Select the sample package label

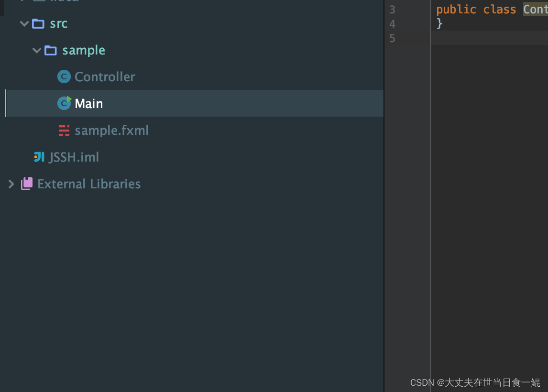click(x=84, y=51)
